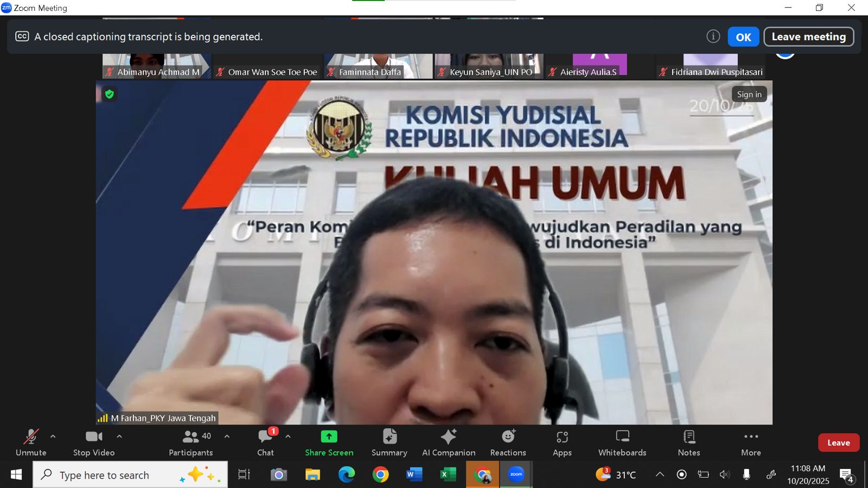Click the encryption shield icon
The width and height of the screenshot is (868, 488).
(110, 94)
